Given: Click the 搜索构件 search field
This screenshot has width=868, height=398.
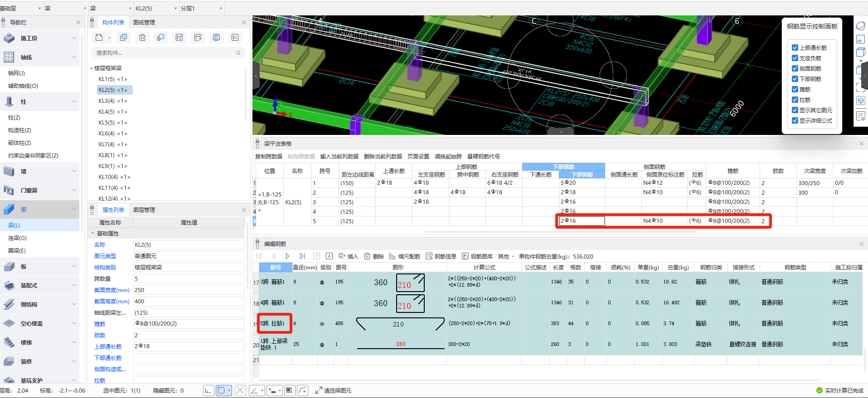Looking at the screenshot, I should (x=168, y=53).
